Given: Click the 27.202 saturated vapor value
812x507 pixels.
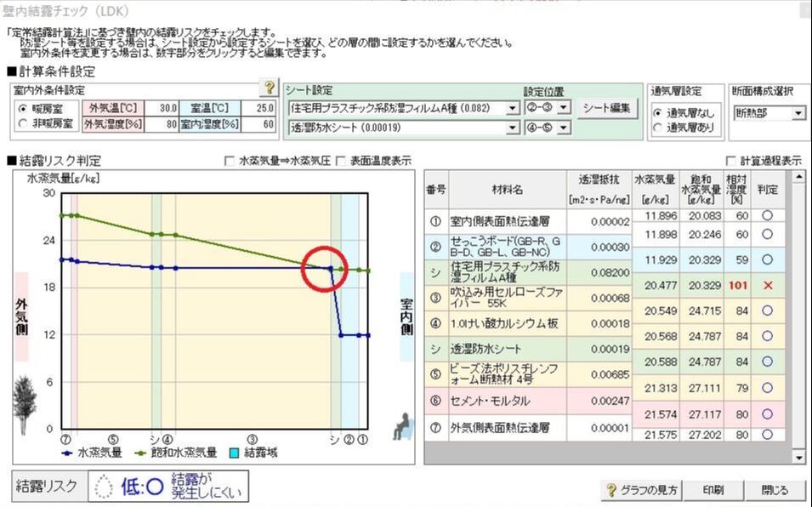Looking at the screenshot, I should point(704,435).
